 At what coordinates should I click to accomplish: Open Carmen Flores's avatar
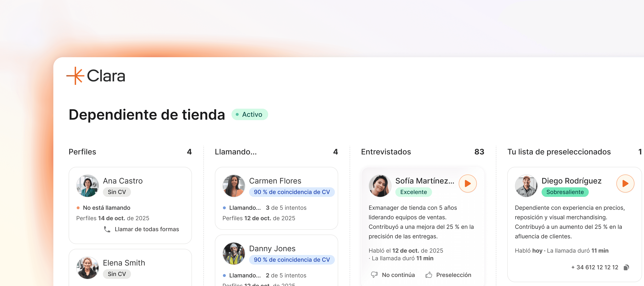click(x=234, y=186)
